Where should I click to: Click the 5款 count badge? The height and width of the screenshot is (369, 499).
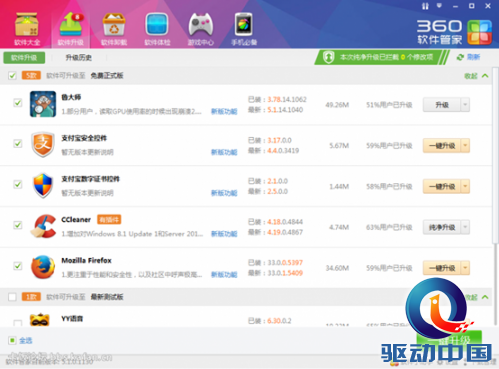click(31, 76)
